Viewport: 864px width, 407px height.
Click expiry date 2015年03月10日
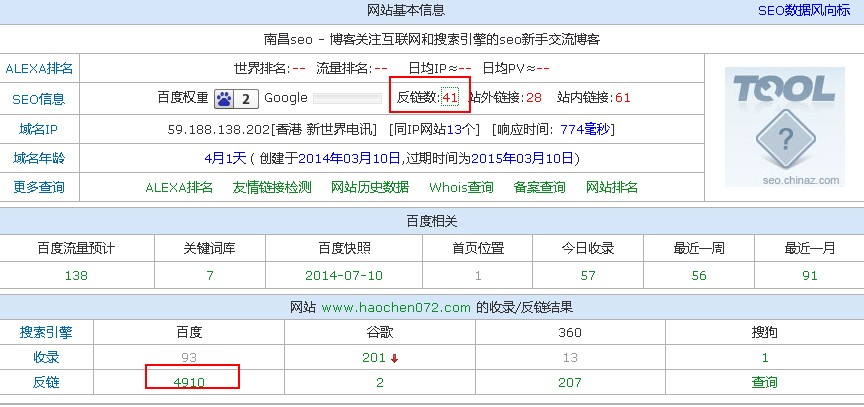(522, 159)
